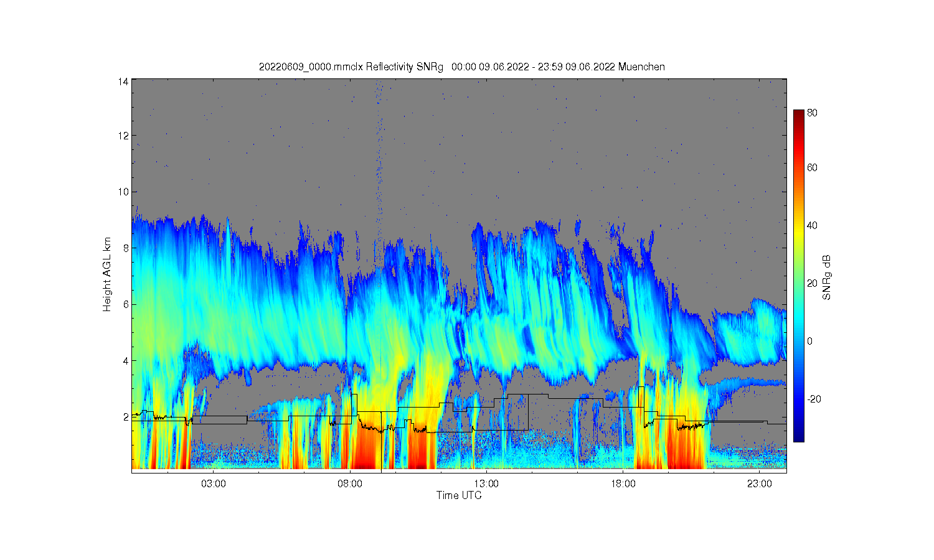Click the colorbar value 80

[813, 113]
